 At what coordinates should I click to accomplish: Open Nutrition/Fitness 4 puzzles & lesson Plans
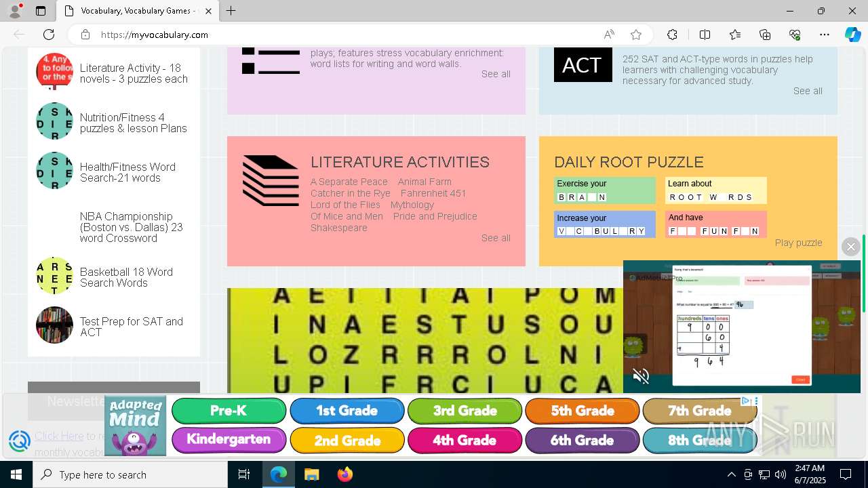click(134, 123)
